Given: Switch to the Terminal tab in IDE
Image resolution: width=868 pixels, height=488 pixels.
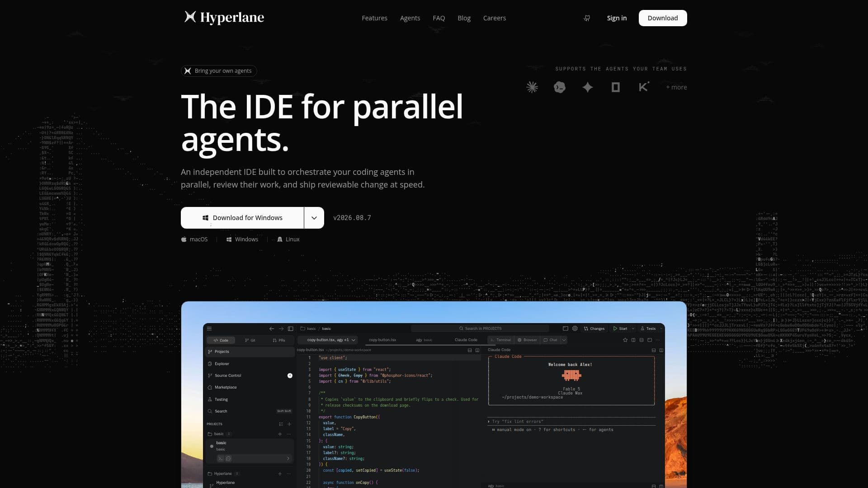Looking at the screenshot, I should pos(500,340).
